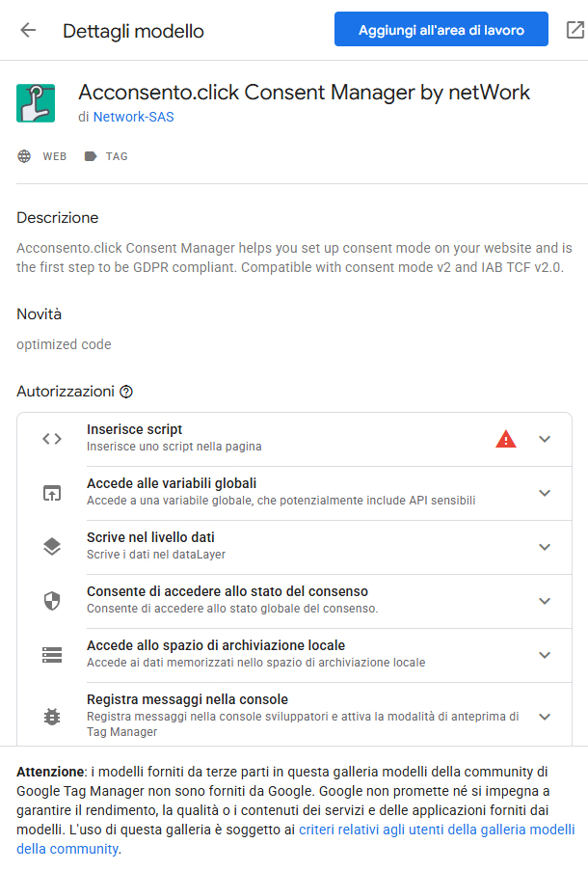Screen dimensions: 588x871
Task: Click Aggiungi all'area di lavoro button
Action: click(441, 30)
